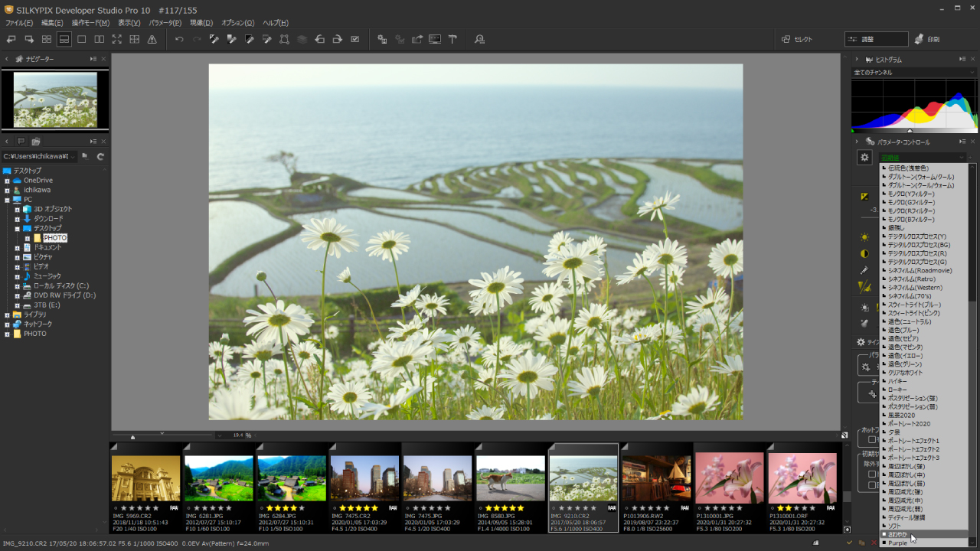The width and height of the screenshot is (980, 551).
Task: Select モノクロ(Yフィルター) taste preset
Action: 924,194
